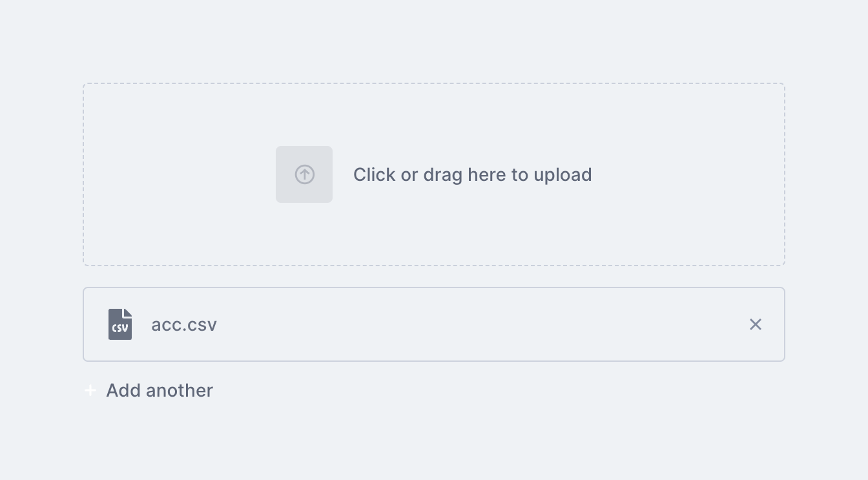Click the plus icon beside Add another
The image size is (868, 480).
[90, 390]
